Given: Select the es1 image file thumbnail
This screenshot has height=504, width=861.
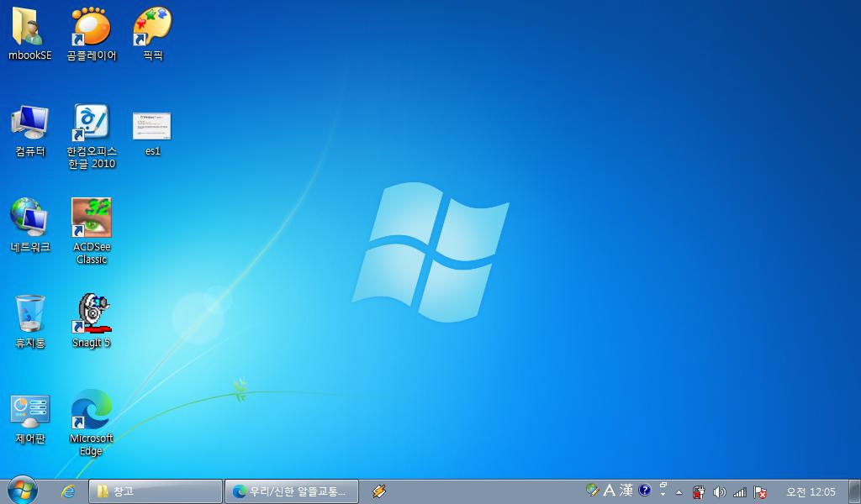Looking at the screenshot, I should 152,134.
